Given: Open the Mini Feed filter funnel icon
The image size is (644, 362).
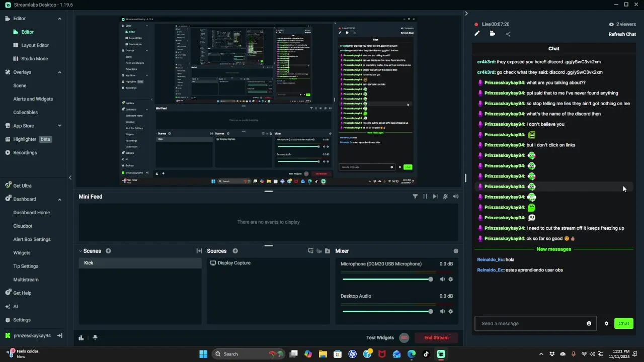Looking at the screenshot, I should point(415,197).
